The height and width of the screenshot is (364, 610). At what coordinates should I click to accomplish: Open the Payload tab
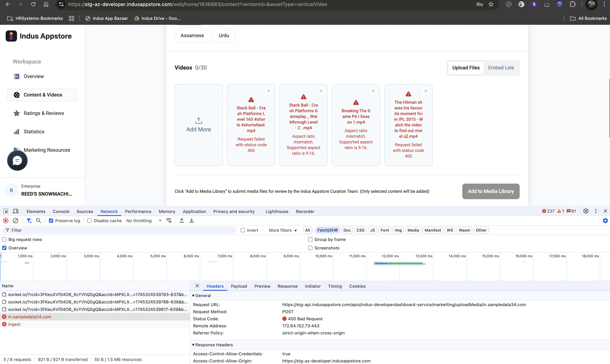(x=239, y=286)
